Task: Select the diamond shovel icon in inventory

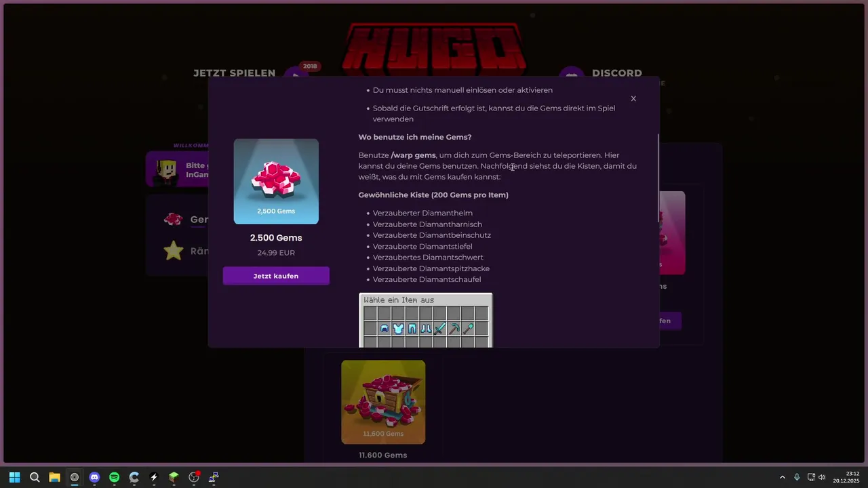Action: [x=468, y=329]
